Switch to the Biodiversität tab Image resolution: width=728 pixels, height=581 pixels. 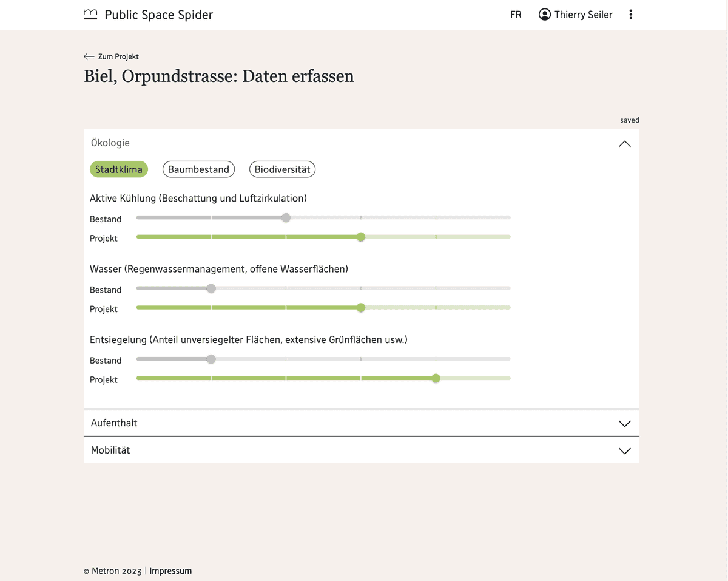282,169
